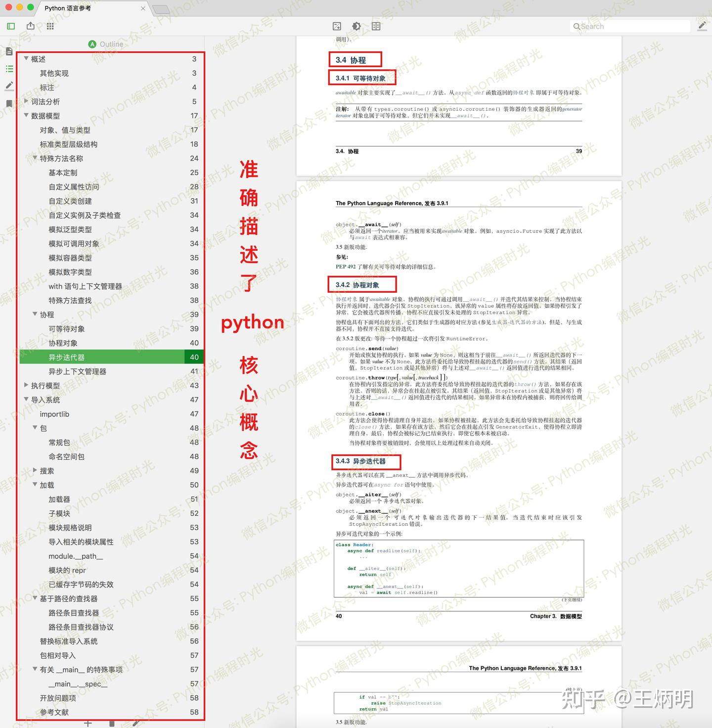Toggle the sidebar panel visibility
Image resolution: width=712 pixels, height=728 pixels.
(x=10, y=26)
